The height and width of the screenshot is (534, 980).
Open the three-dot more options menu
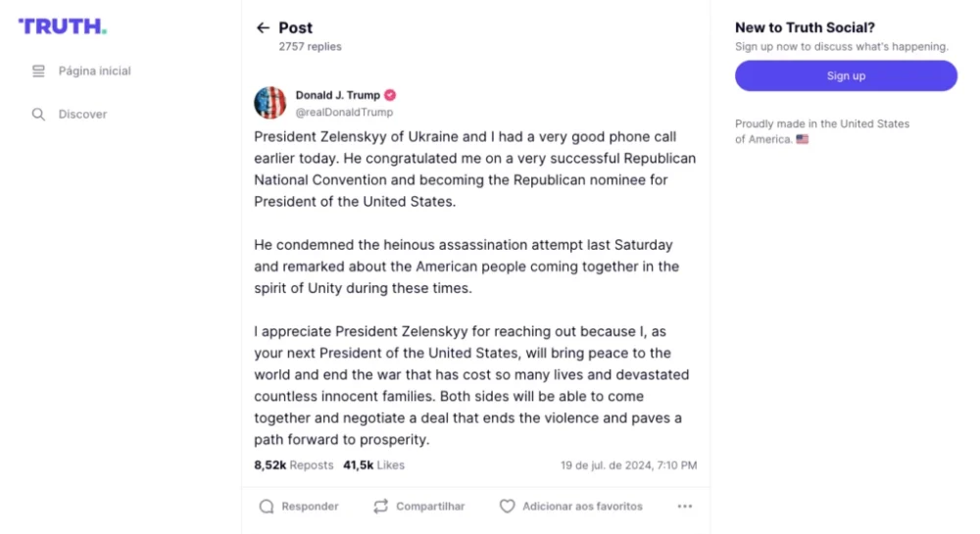(685, 507)
